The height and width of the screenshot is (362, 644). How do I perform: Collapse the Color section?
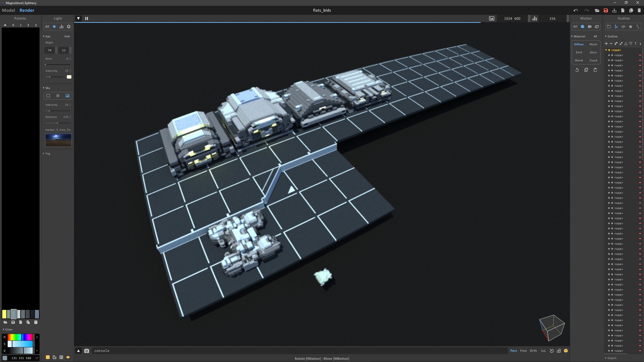4,330
